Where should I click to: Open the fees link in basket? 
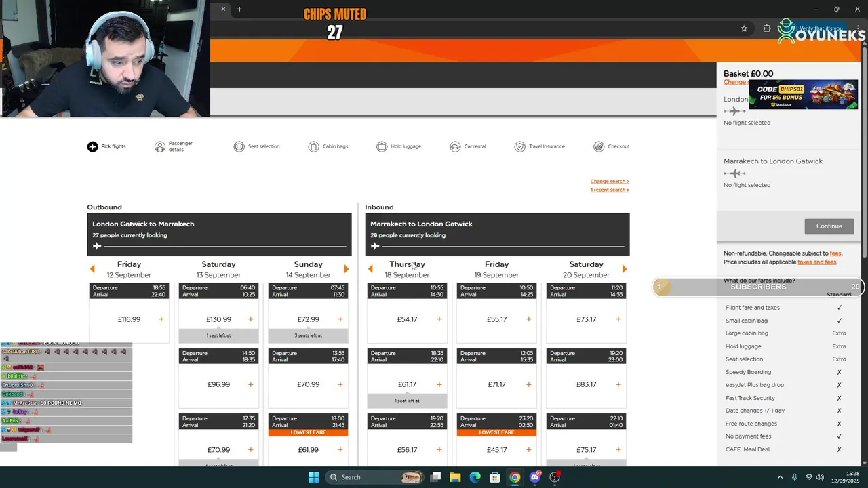click(x=835, y=253)
